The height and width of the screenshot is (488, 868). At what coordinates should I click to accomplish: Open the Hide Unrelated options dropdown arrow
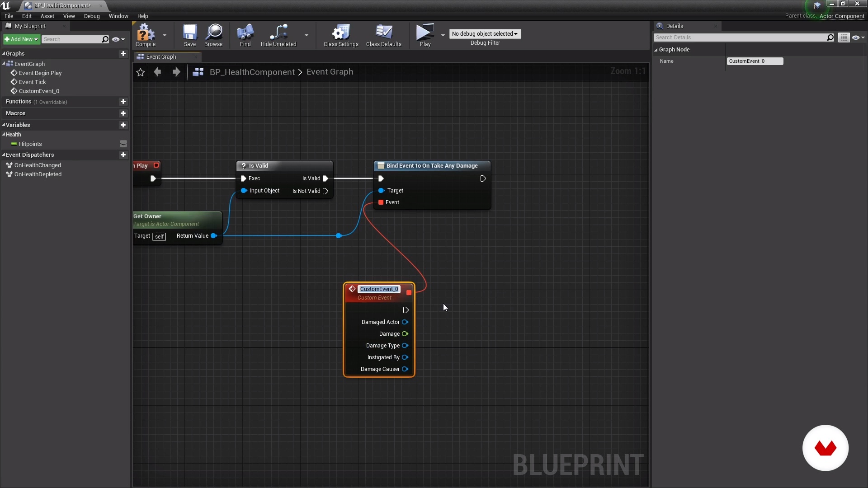[x=307, y=35]
